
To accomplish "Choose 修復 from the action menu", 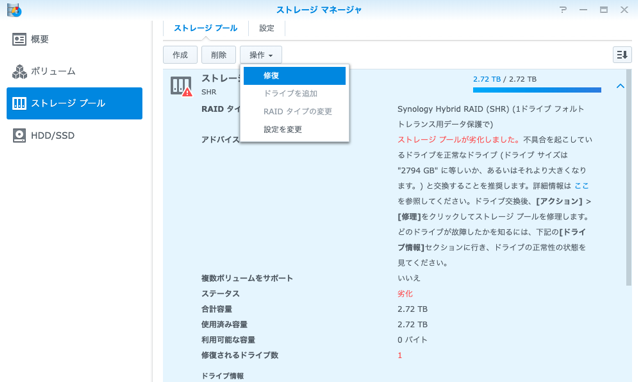I will (x=295, y=76).
